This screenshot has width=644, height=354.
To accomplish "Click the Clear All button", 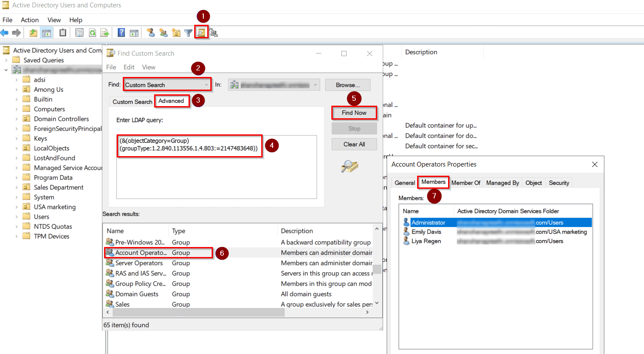I will click(354, 144).
